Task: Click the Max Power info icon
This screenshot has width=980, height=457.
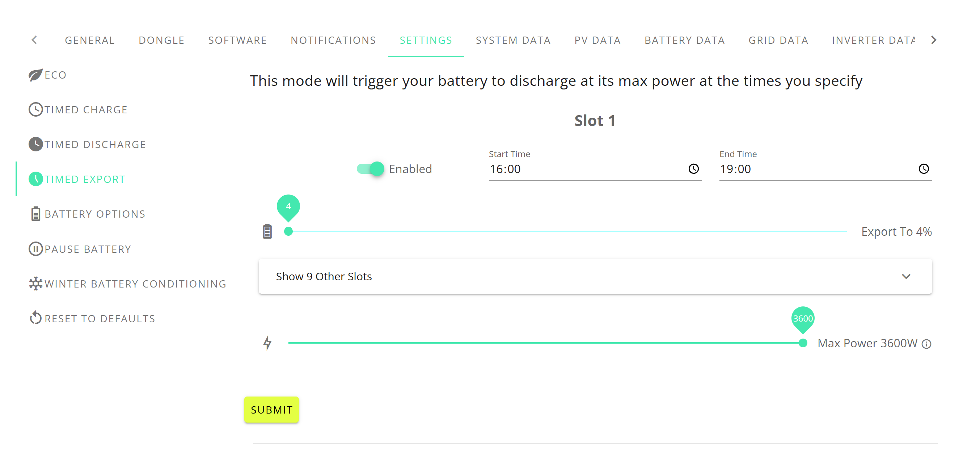Action: click(x=926, y=344)
